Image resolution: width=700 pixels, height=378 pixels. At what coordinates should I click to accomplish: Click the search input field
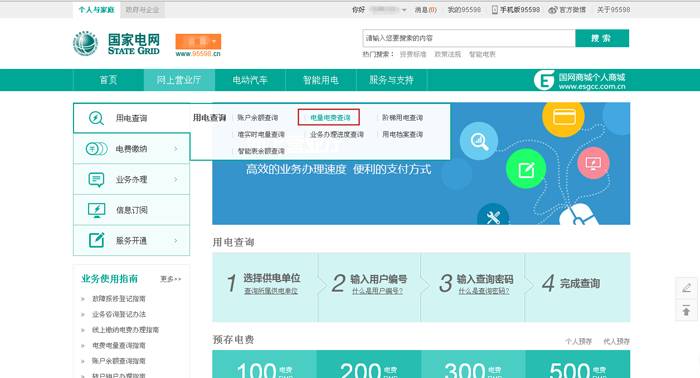pyautogui.click(x=469, y=38)
